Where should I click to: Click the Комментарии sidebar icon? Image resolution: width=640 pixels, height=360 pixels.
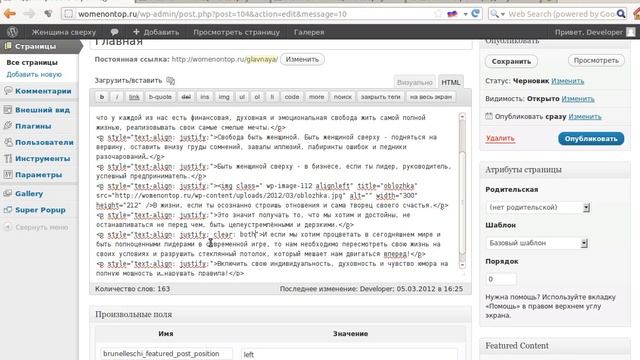click(8, 91)
